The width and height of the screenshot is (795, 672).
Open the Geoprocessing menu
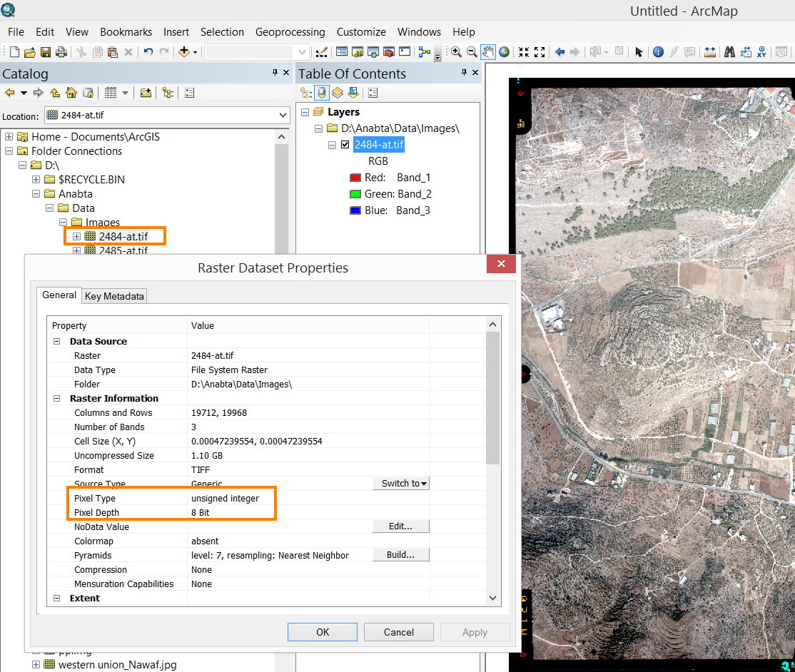tap(290, 32)
